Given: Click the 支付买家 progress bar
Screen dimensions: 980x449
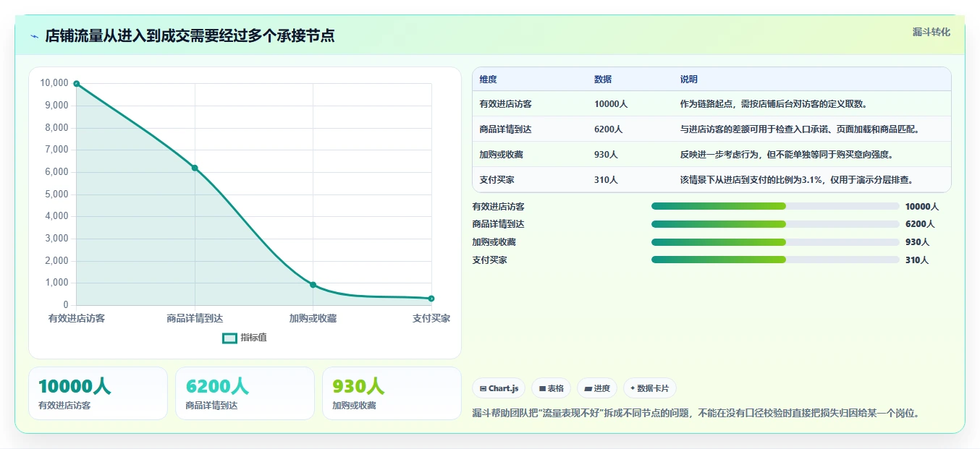Looking at the screenshot, I should pos(775,260).
